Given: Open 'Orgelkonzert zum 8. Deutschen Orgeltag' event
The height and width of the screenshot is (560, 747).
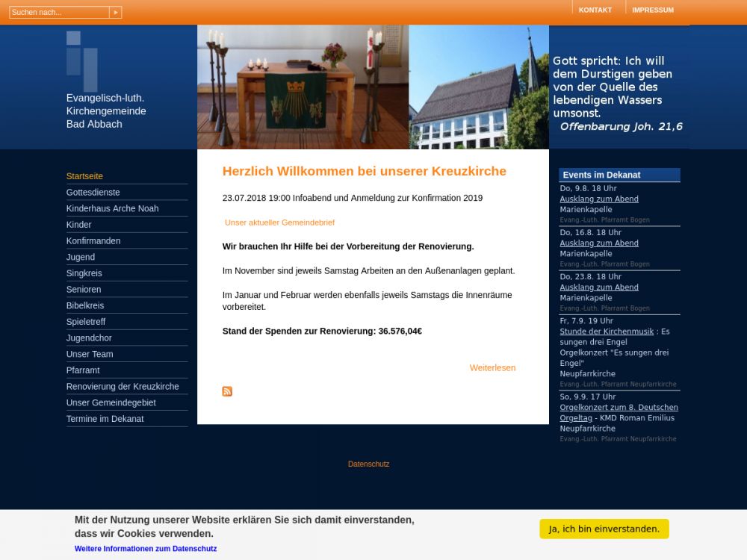Looking at the screenshot, I should coord(619,408).
